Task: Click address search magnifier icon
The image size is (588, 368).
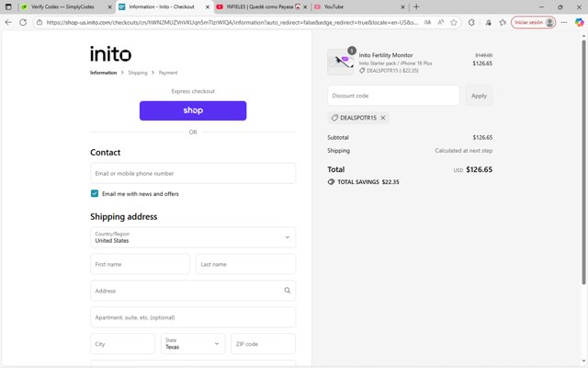Action: pyautogui.click(x=288, y=291)
